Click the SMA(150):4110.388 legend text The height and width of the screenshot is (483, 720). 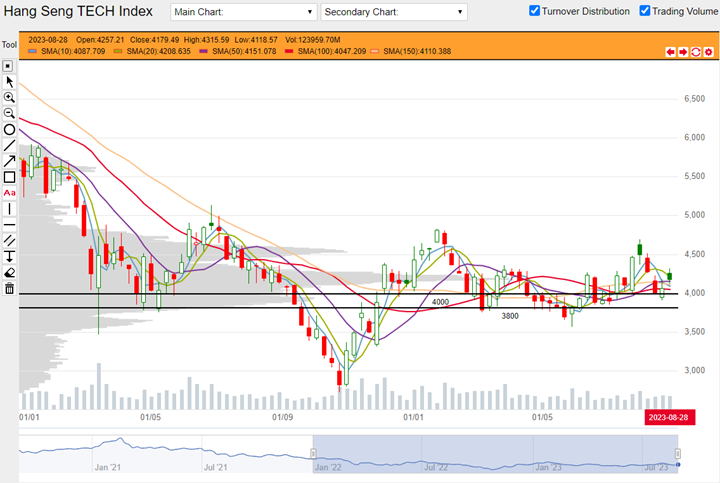click(417, 51)
